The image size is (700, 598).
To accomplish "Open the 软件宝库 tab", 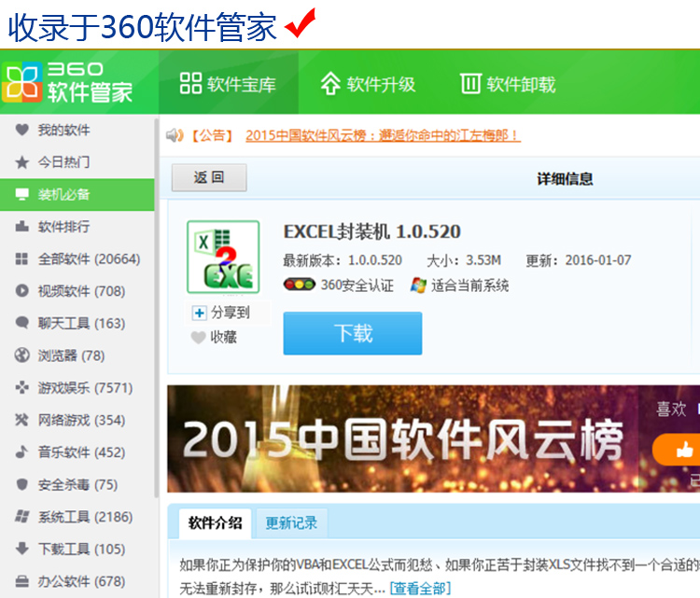I will pyautogui.click(x=228, y=83).
